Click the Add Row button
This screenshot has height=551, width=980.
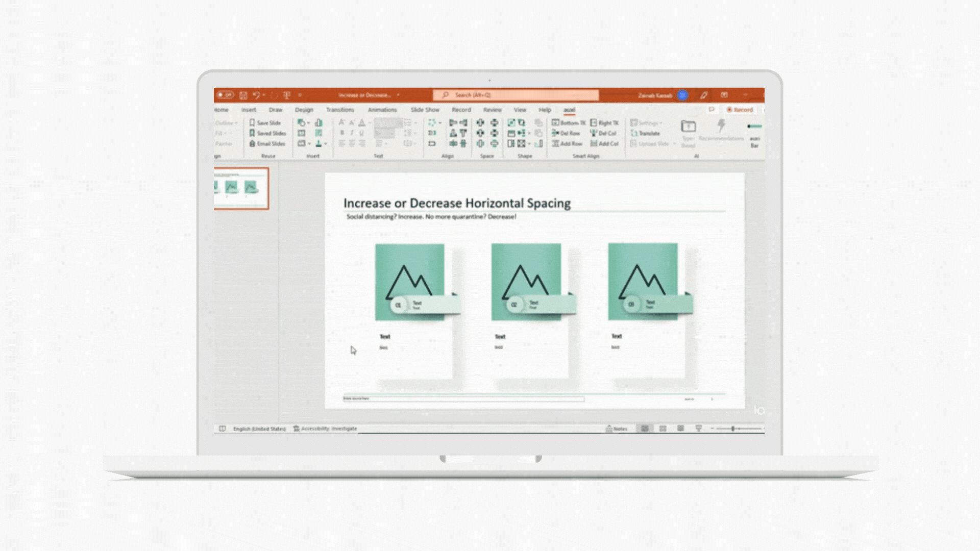pyautogui.click(x=567, y=144)
